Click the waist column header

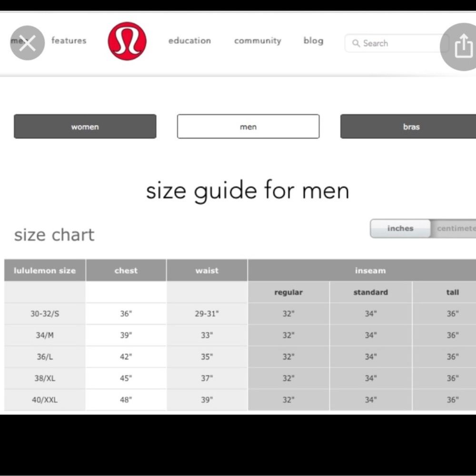[207, 270]
